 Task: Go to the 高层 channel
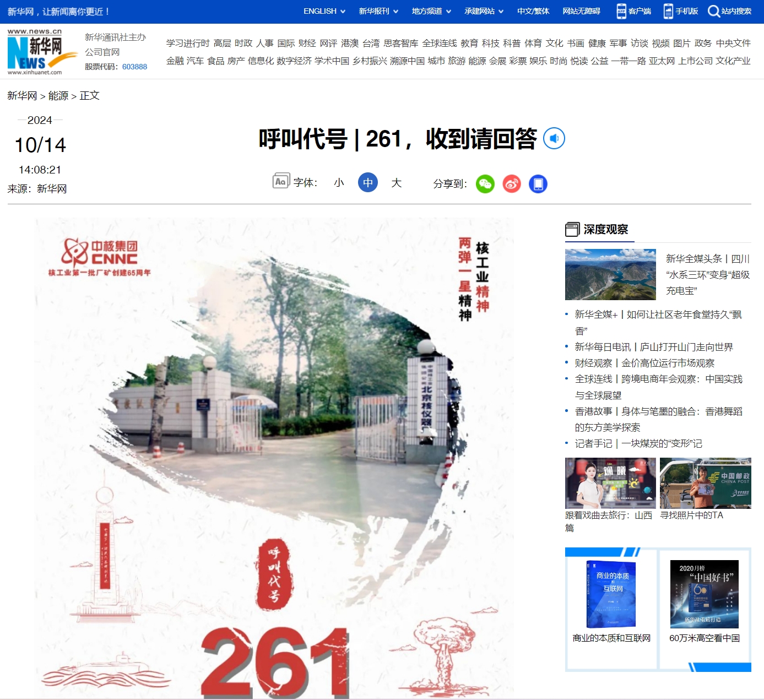[222, 43]
